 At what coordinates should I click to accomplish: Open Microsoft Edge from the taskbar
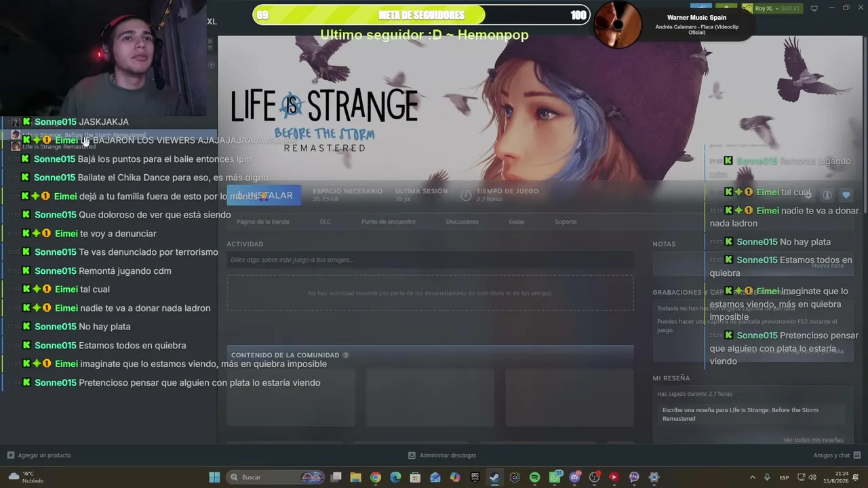click(x=395, y=477)
